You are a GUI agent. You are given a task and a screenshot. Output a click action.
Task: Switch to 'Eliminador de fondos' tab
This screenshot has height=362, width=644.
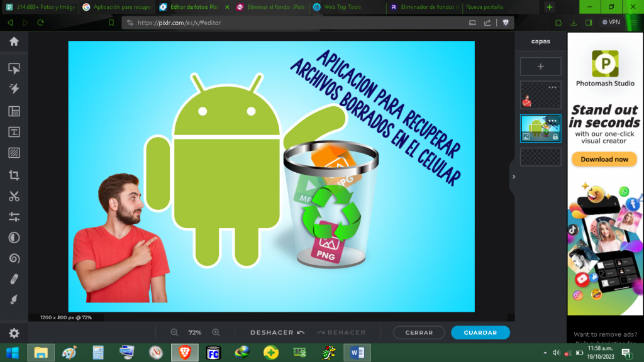pyautogui.click(x=425, y=7)
